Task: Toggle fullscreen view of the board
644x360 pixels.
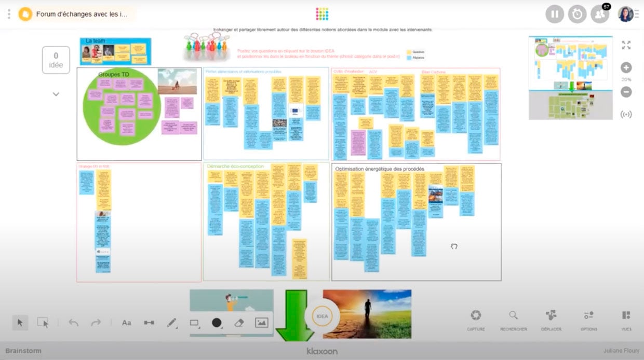Action: (x=626, y=45)
